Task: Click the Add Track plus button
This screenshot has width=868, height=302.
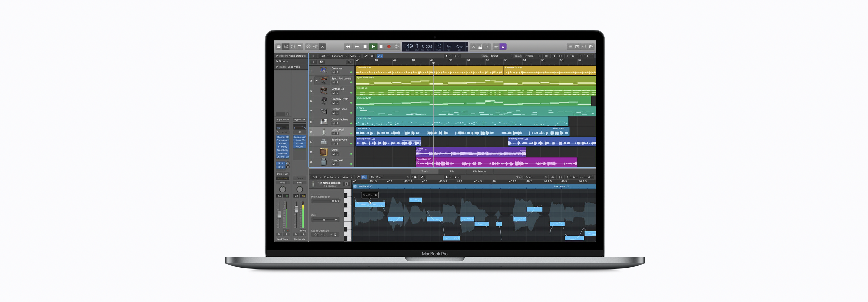Action: (314, 62)
